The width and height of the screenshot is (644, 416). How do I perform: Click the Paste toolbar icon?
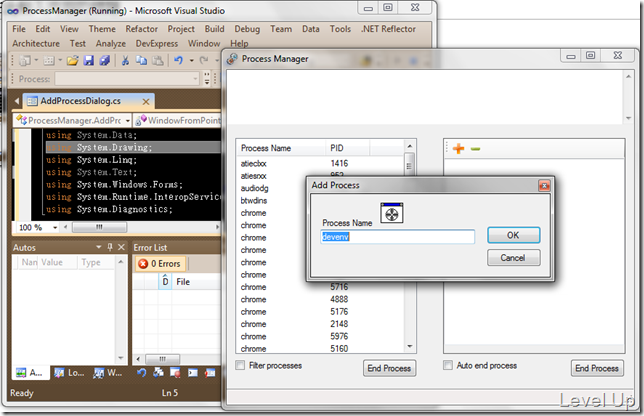pyautogui.click(x=158, y=61)
